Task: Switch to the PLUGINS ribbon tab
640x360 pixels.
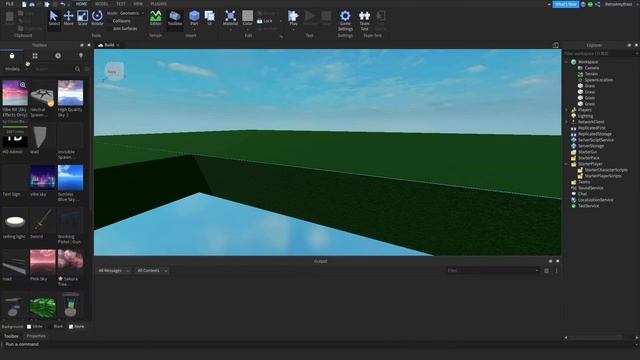Action: tap(158, 4)
